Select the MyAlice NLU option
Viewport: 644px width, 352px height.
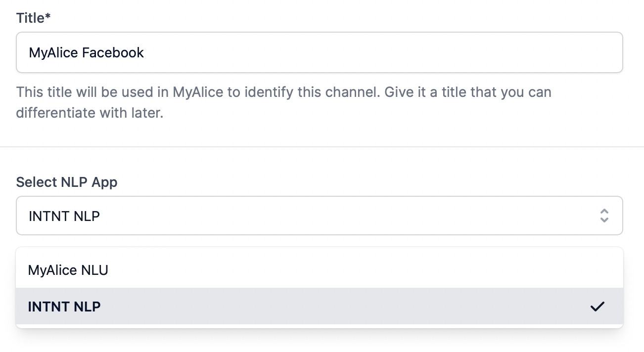[x=68, y=270]
